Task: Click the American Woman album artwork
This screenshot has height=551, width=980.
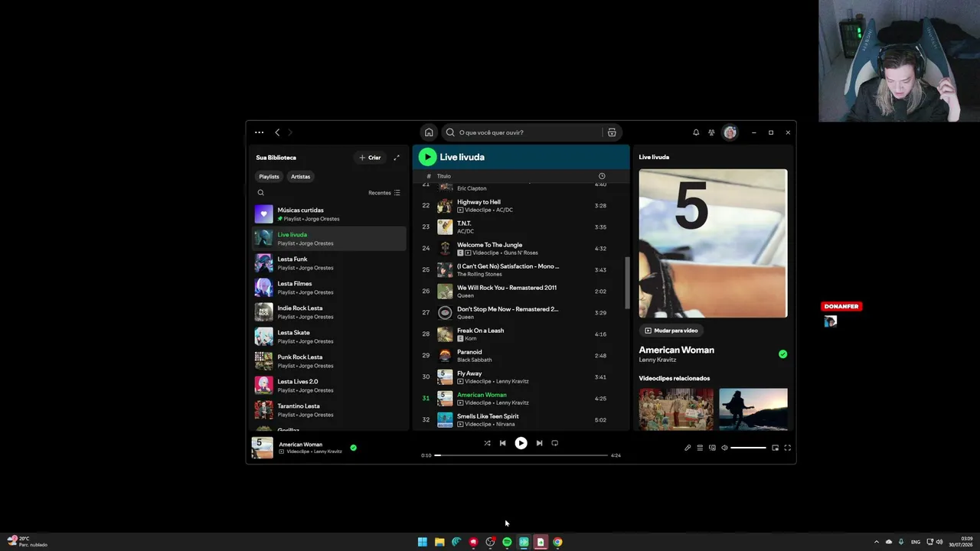Action: (x=713, y=243)
